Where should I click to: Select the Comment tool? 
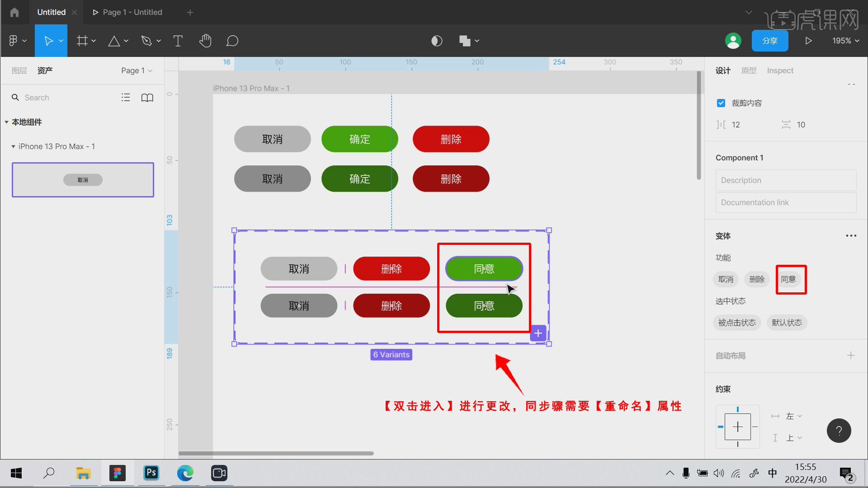pos(232,41)
